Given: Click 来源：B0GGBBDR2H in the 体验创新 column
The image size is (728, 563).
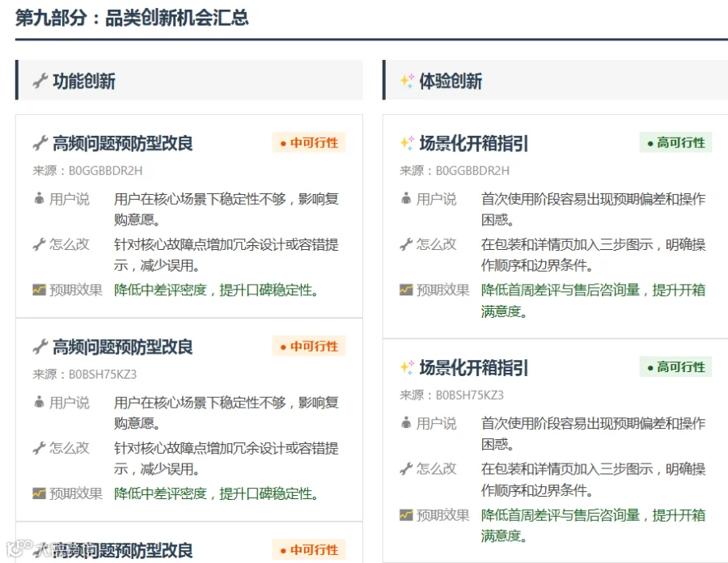Looking at the screenshot, I should click(455, 171).
